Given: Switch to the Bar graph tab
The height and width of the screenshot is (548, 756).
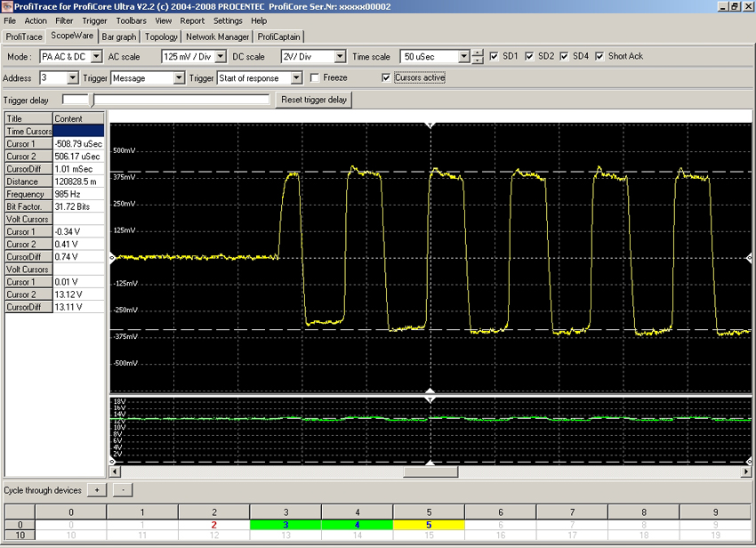Looking at the screenshot, I should pos(119,37).
